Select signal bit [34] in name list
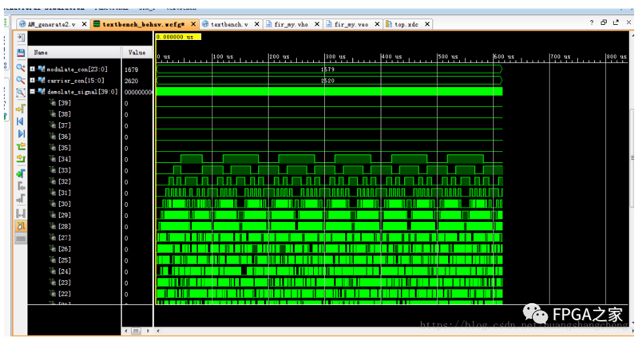The height and width of the screenshot is (343, 644). pyautogui.click(x=64, y=159)
